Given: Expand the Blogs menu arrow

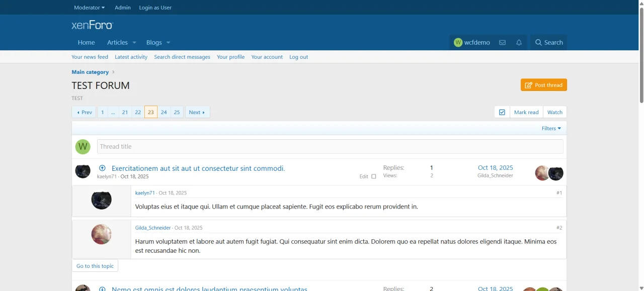Looking at the screenshot, I should click(168, 43).
